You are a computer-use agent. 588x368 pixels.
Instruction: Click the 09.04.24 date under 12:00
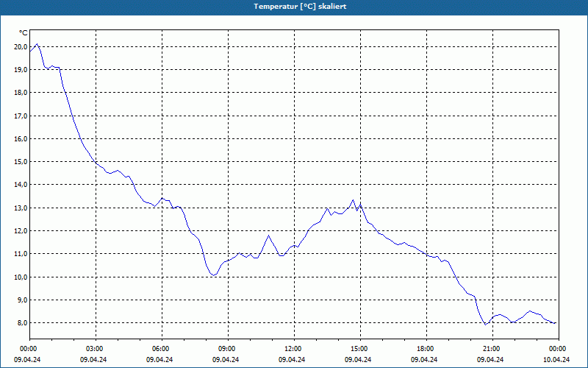pyautogui.click(x=292, y=360)
